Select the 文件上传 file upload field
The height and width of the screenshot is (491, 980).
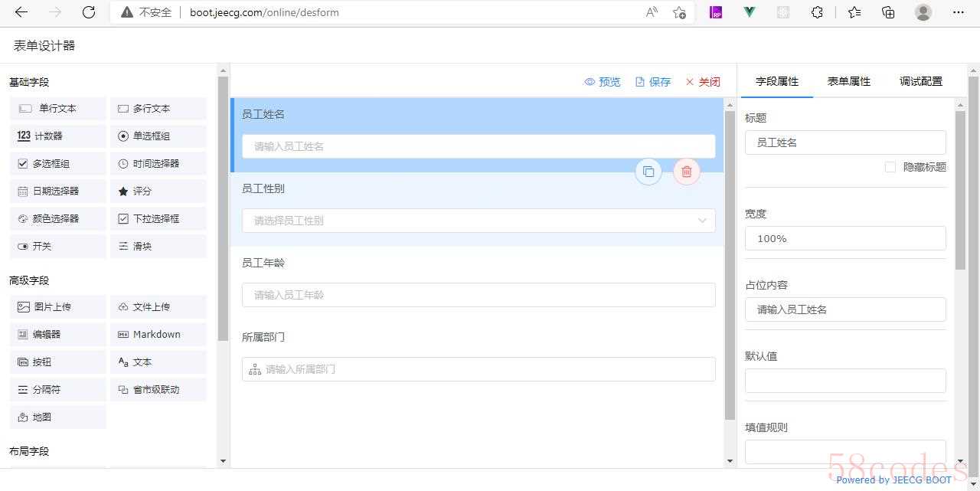pyautogui.click(x=158, y=307)
